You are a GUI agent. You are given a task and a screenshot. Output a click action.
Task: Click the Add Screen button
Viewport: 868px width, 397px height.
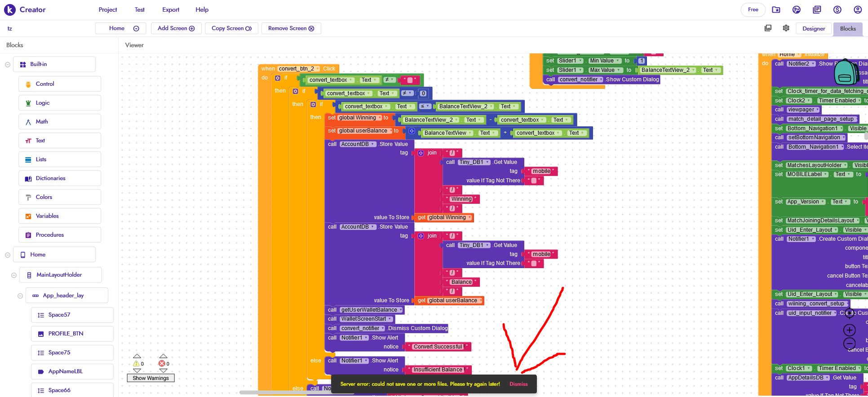176,28
